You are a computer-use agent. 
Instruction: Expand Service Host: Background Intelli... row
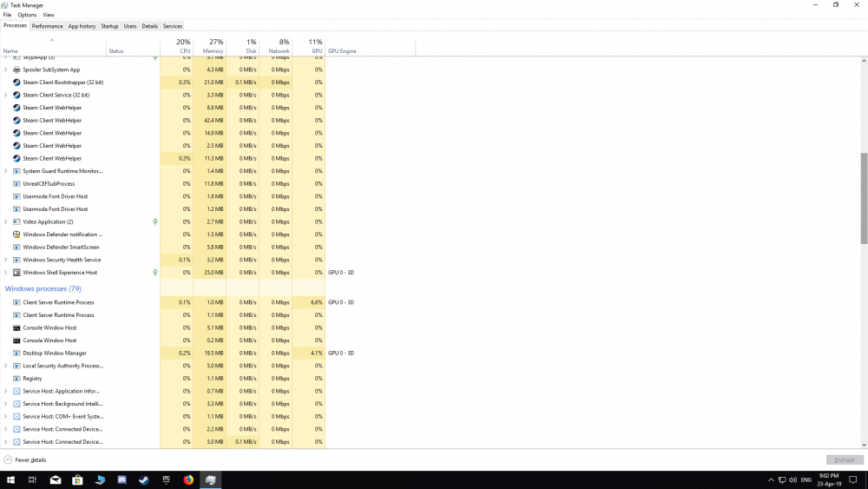point(5,404)
